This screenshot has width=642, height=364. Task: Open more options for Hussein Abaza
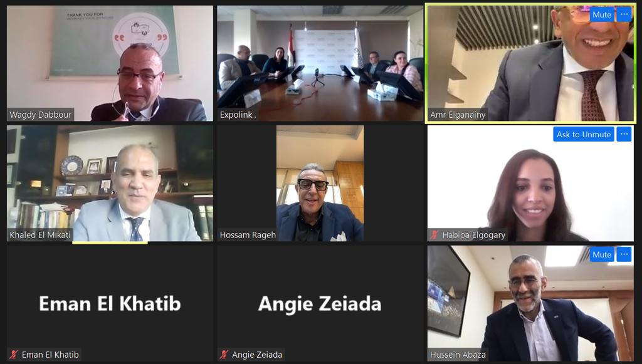[624, 254]
